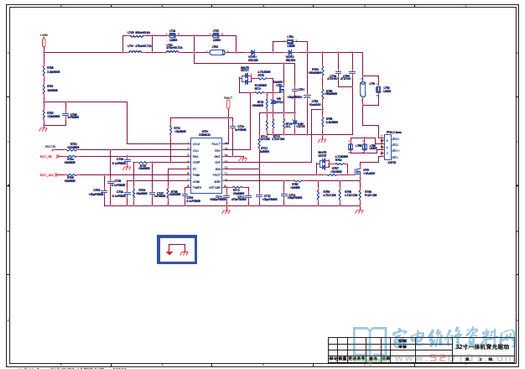Select the red BKLT_EN input port label
The image size is (525, 369).
[47, 156]
